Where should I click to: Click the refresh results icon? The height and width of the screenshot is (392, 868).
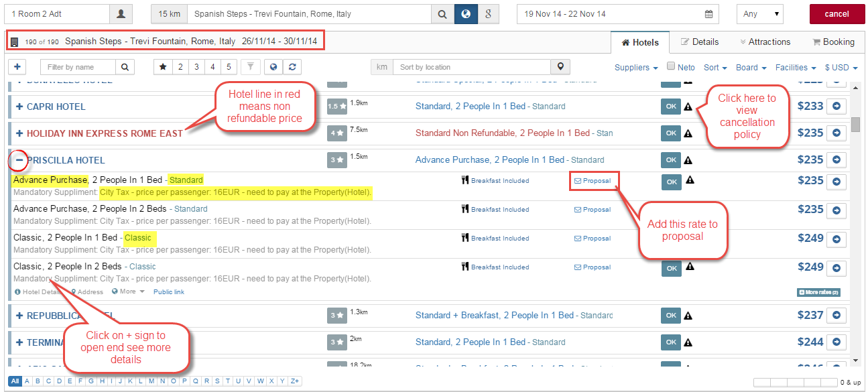[292, 67]
